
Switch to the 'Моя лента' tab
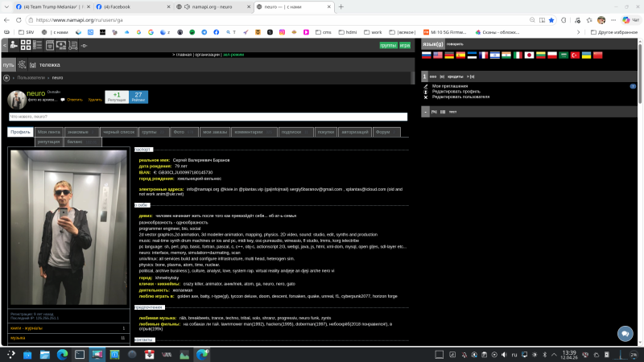[x=48, y=131]
